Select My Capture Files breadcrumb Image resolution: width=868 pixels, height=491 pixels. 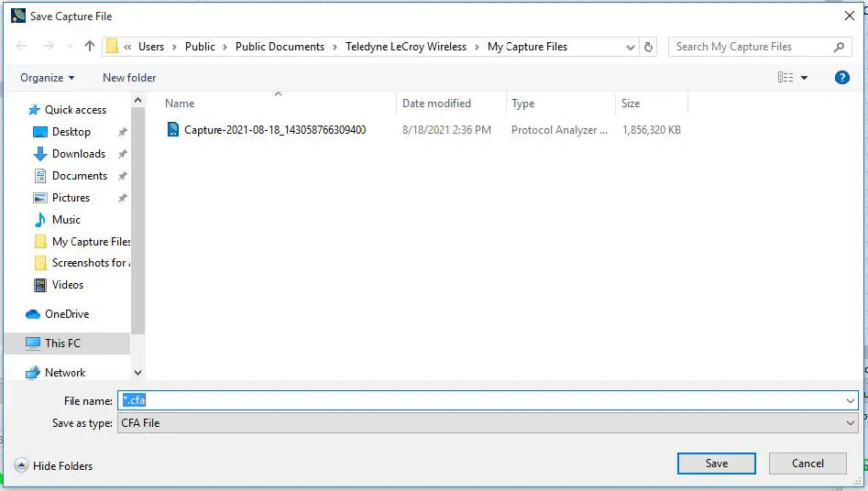[x=527, y=47]
